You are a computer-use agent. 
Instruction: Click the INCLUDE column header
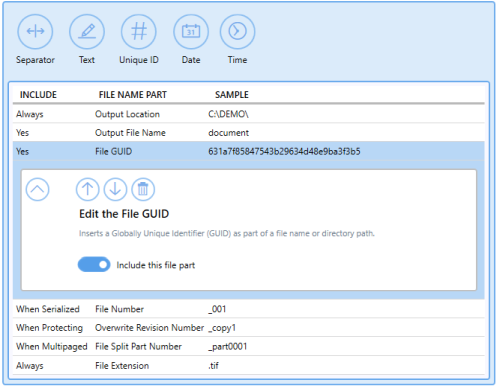(x=38, y=95)
